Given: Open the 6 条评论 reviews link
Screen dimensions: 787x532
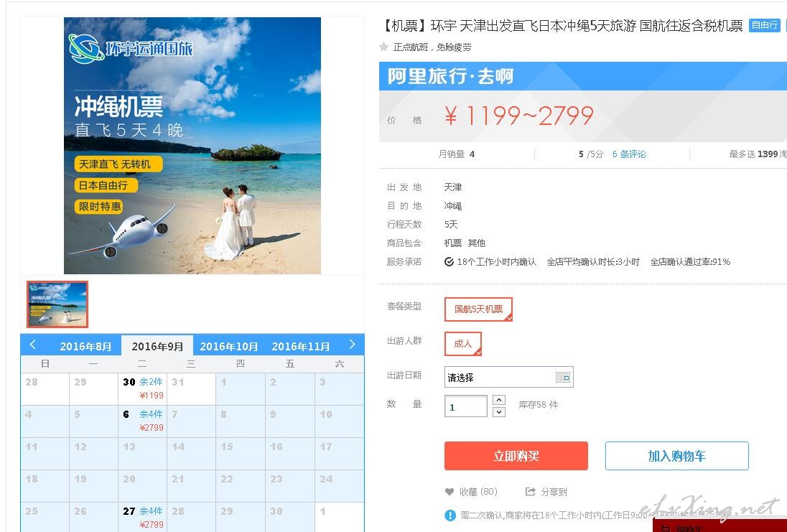Looking at the screenshot, I should (630, 154).
